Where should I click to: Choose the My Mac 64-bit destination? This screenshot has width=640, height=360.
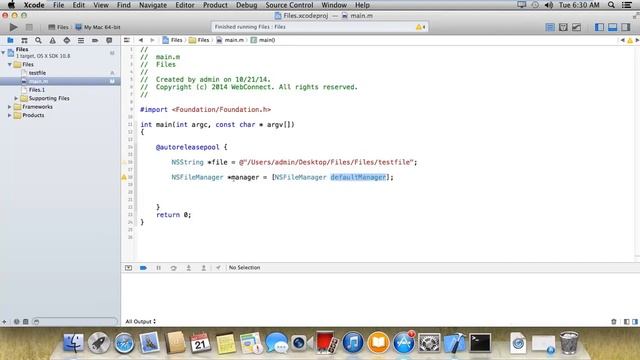coord(98,27)
